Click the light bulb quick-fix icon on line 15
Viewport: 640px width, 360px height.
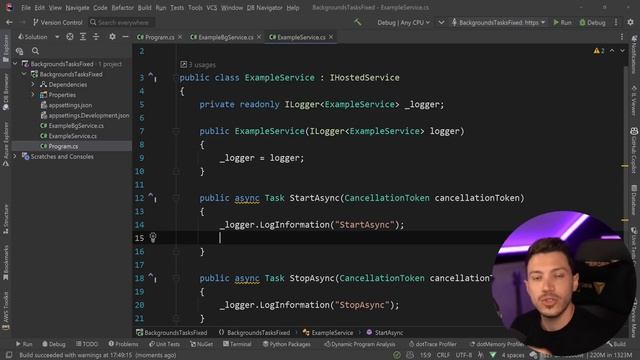pyautogui.click(x=153, y=237)
